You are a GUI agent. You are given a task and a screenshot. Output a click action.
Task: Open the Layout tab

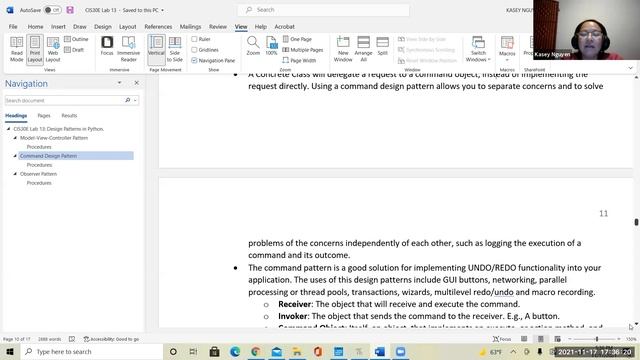[128, 27]
